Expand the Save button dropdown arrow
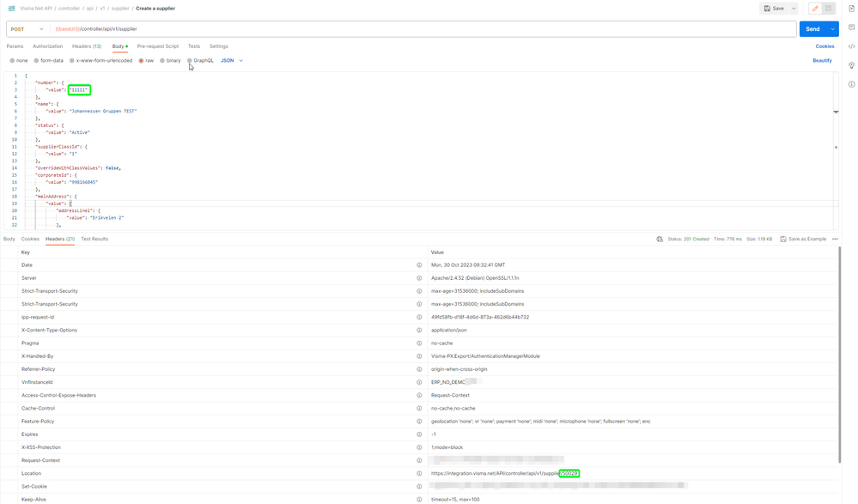Viewport: 858px width, 504px height. [794, 9]
